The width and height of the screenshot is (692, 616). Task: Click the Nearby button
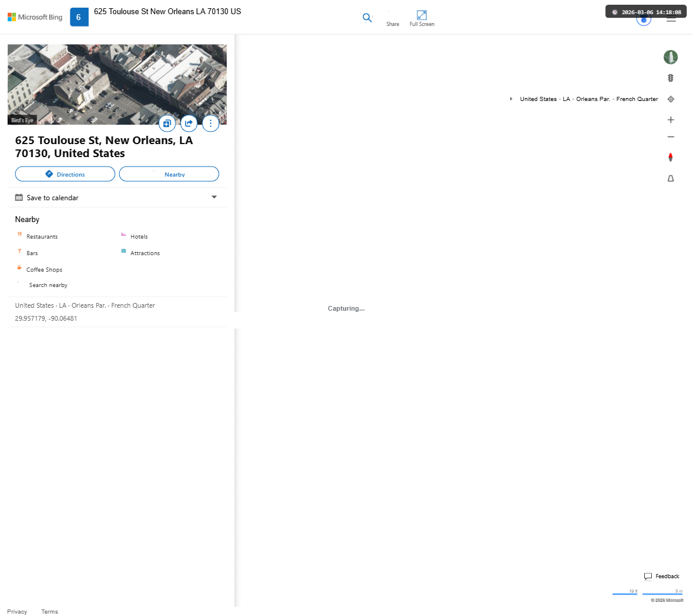coord(169,174)
